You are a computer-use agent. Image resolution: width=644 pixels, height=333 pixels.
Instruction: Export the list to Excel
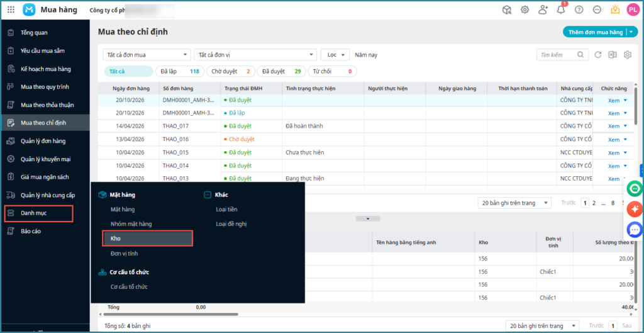[613, 55]
